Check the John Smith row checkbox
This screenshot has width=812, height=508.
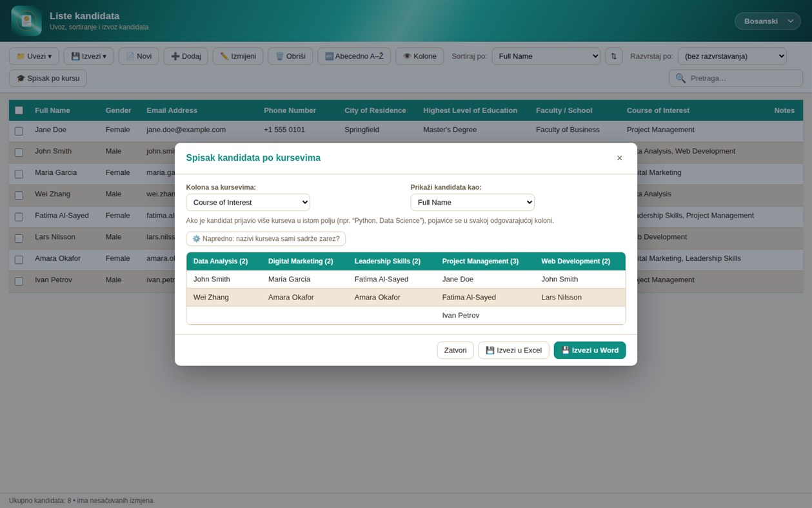[x=19, y=152]
